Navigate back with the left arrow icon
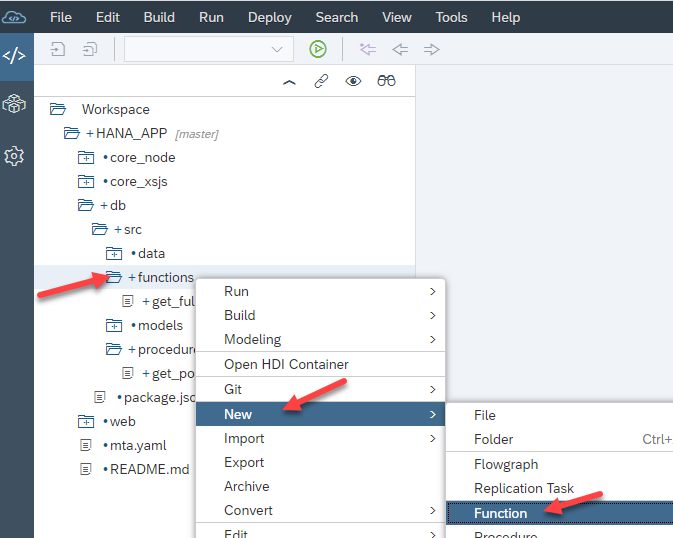This screenshot has width=673, height=538. point(400,49)
